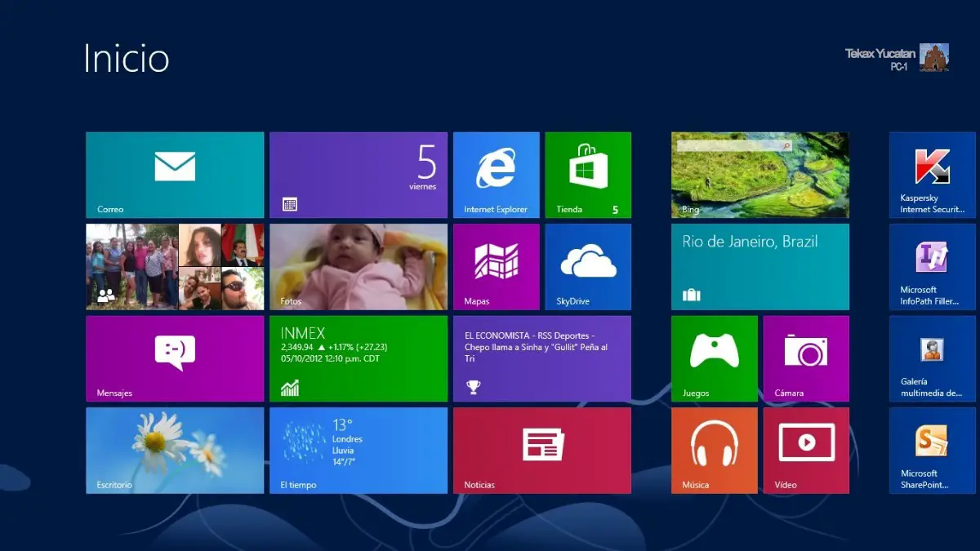Open the INMEX finance tile
Screen dimensions: 980x551
click(x=359, y=358)
